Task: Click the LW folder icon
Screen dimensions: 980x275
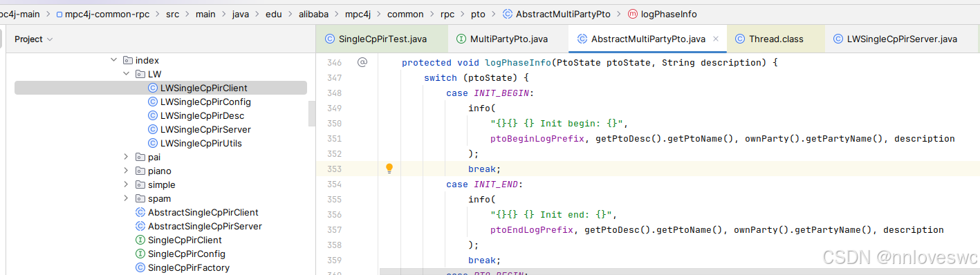Action: point(140,74)
